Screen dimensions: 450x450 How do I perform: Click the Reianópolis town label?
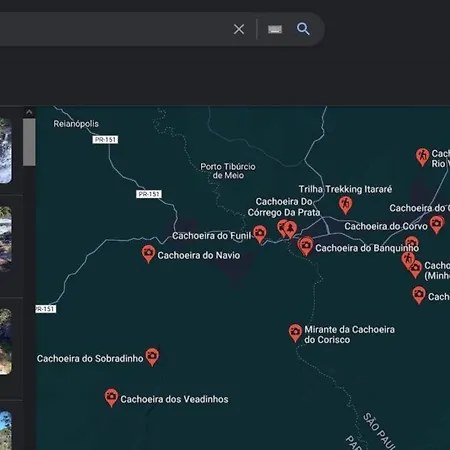pyautogui.click(x=76, y=124)
